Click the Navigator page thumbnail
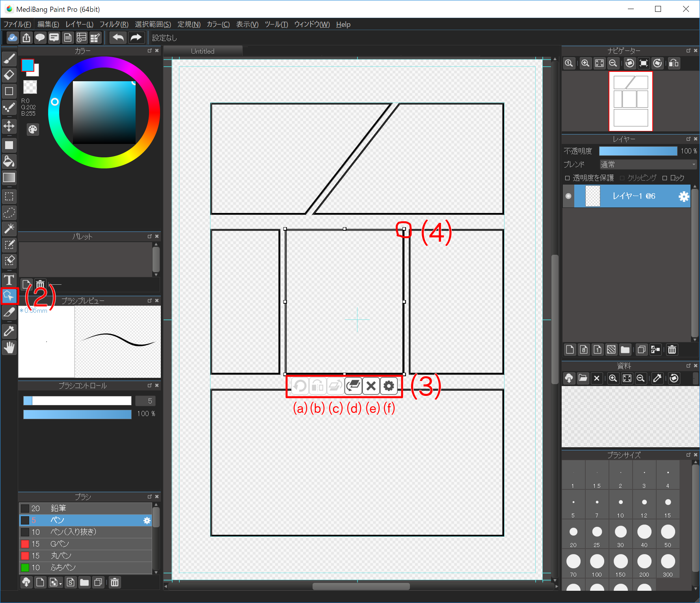 click(631, 101)
